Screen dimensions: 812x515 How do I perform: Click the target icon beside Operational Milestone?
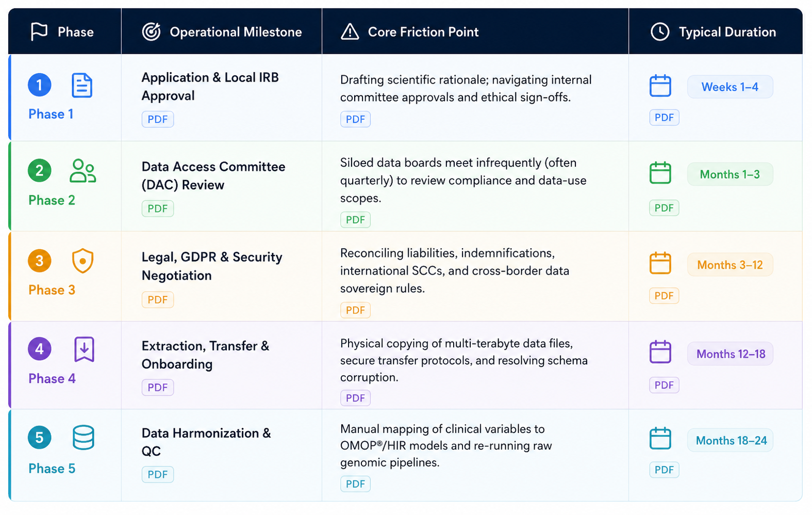151,31
